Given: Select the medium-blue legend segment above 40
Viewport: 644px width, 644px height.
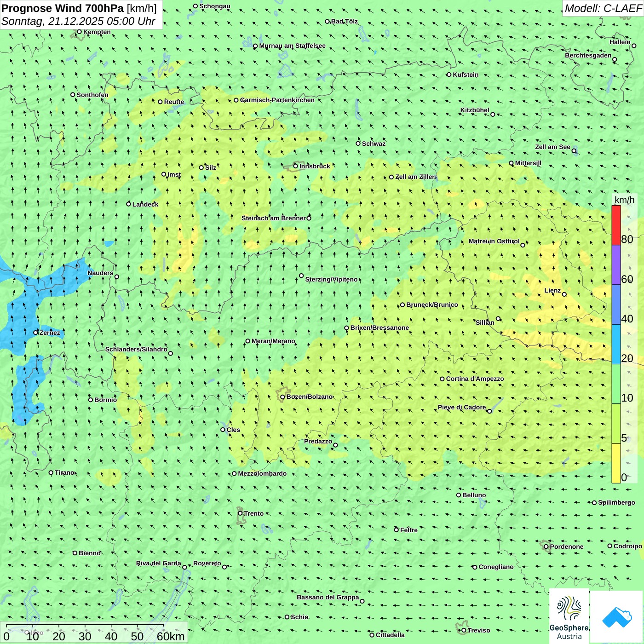Looking at the screenshot, I should point(616,305).
